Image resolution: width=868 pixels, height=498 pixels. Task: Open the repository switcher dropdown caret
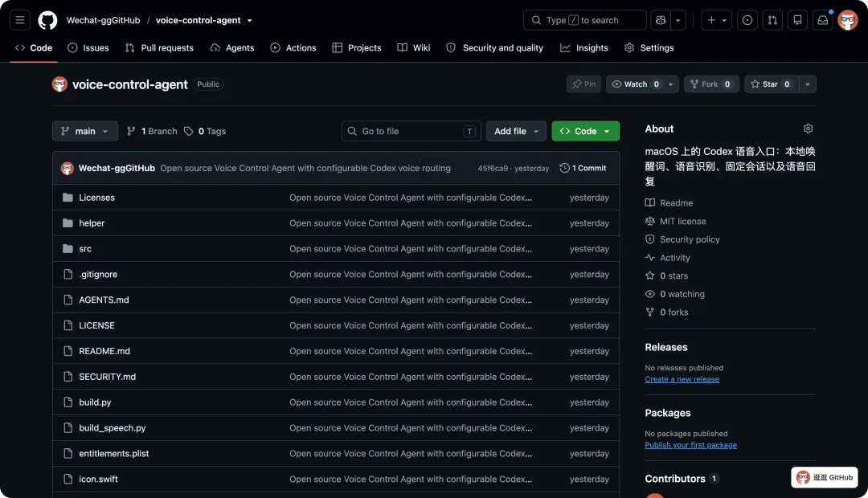[x=250, y=20]
